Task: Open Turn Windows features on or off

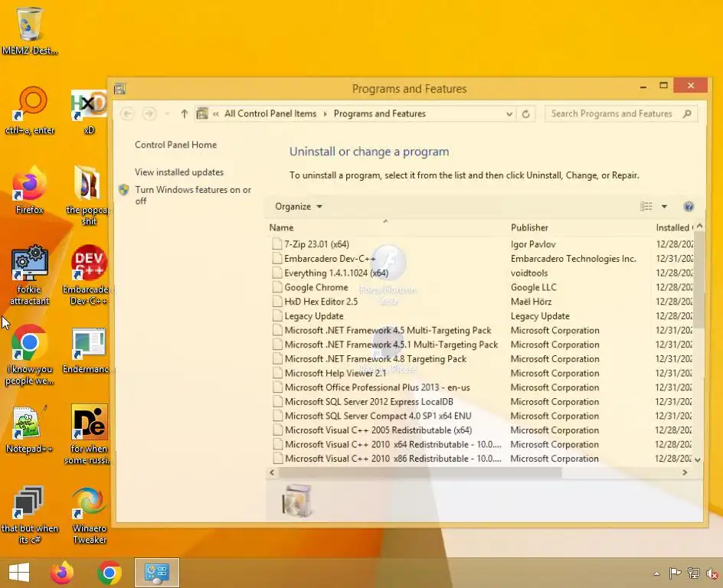Action: tap(193, 195)
